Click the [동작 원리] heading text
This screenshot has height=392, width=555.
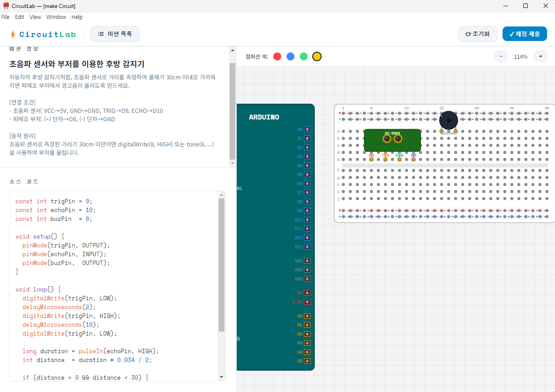tap(22, 136)
